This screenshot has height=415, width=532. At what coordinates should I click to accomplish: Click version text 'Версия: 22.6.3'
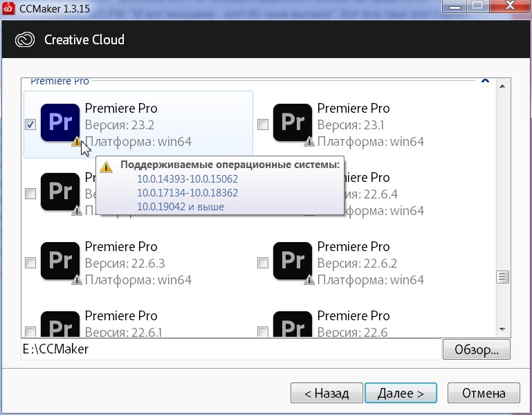[x=125, y=264]
